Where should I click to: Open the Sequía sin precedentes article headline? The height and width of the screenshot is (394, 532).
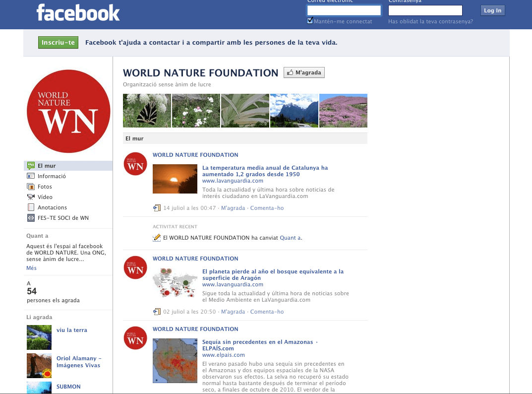click(260, 345)
